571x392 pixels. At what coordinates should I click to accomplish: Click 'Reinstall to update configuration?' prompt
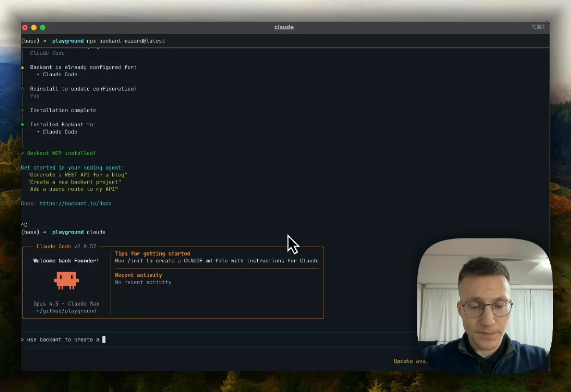pos(83,89)
